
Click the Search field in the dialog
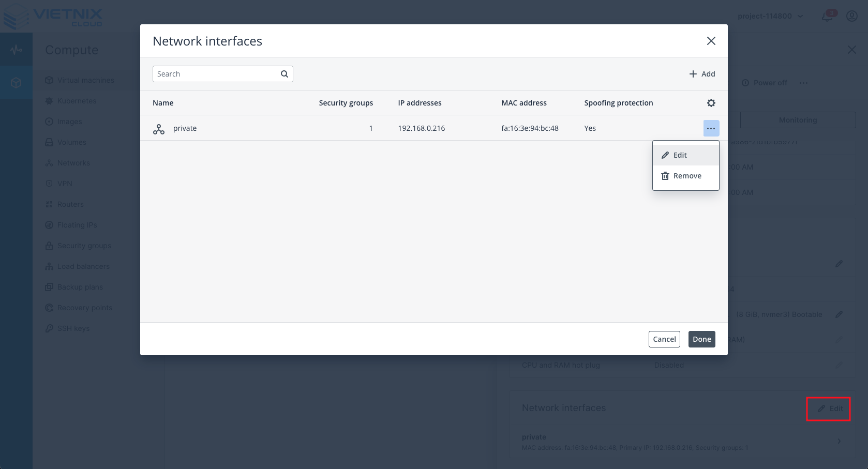pos(217,74)
